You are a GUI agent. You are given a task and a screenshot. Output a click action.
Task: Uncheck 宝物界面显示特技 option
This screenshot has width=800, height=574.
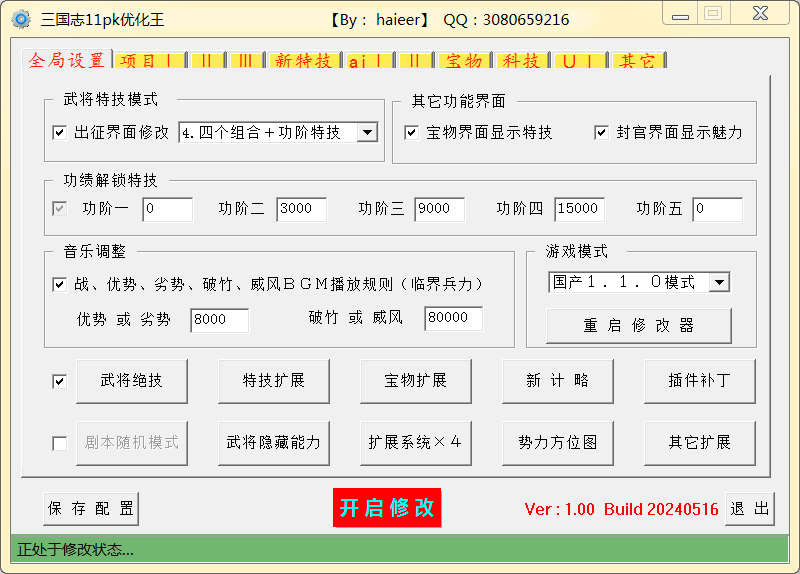(x=411, y=132)
